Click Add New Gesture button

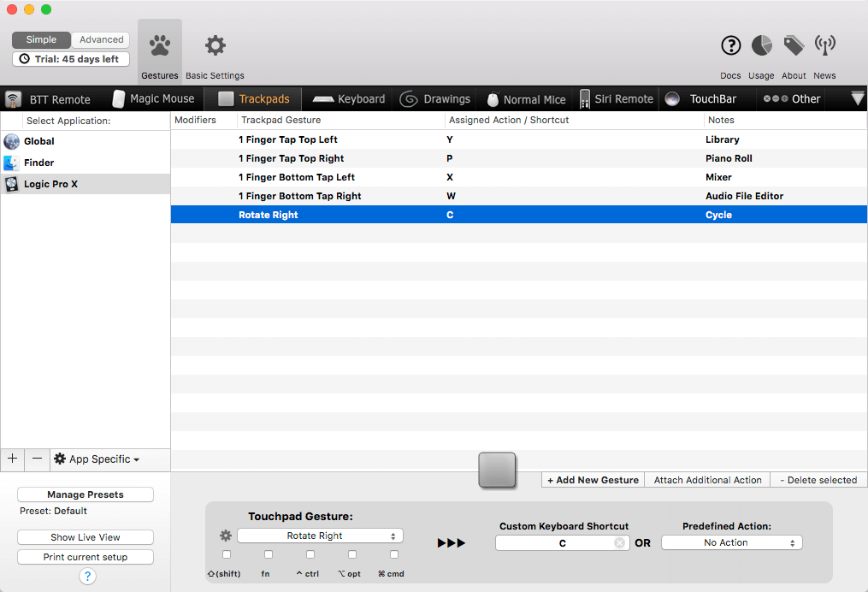tap(593, 480)
